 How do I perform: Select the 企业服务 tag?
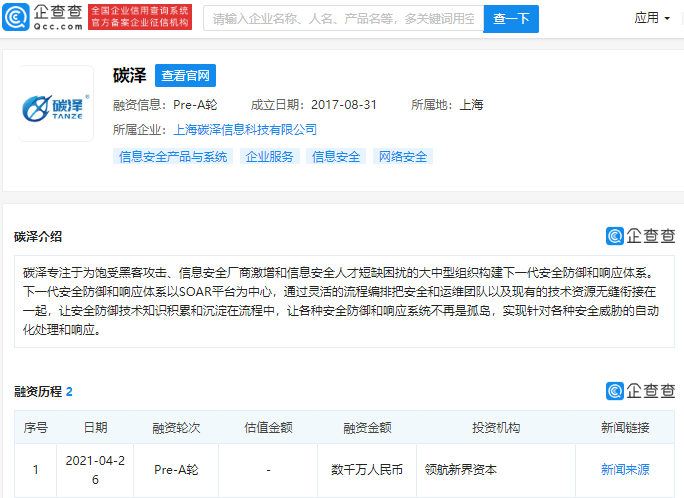pos(270,157)
